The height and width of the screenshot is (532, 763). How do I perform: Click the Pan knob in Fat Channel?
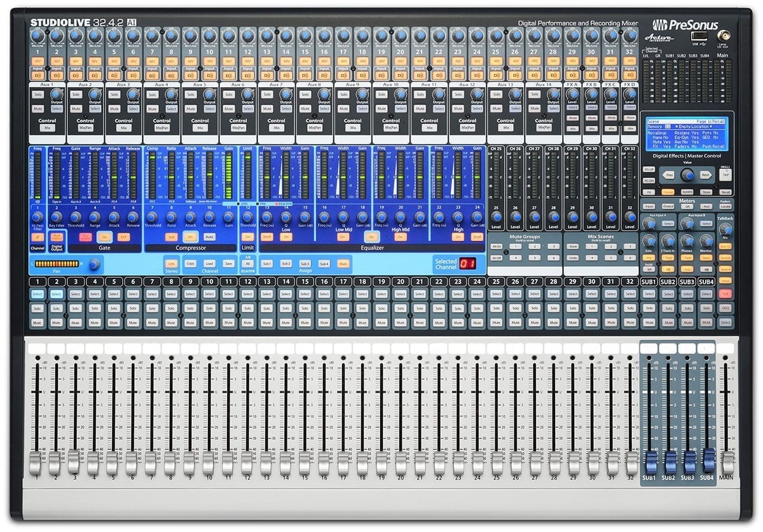[x=94, y=263]
